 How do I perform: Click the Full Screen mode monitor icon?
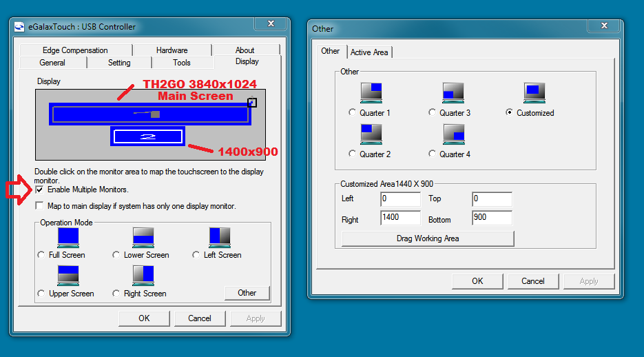coord(68,238)
